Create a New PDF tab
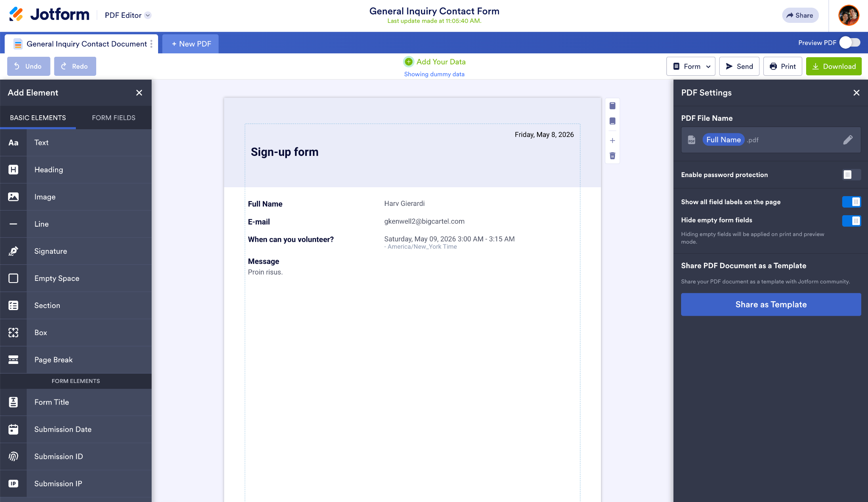Image resolution: width=868 pixels, height=502 pixels. click(x=191, y=44)
